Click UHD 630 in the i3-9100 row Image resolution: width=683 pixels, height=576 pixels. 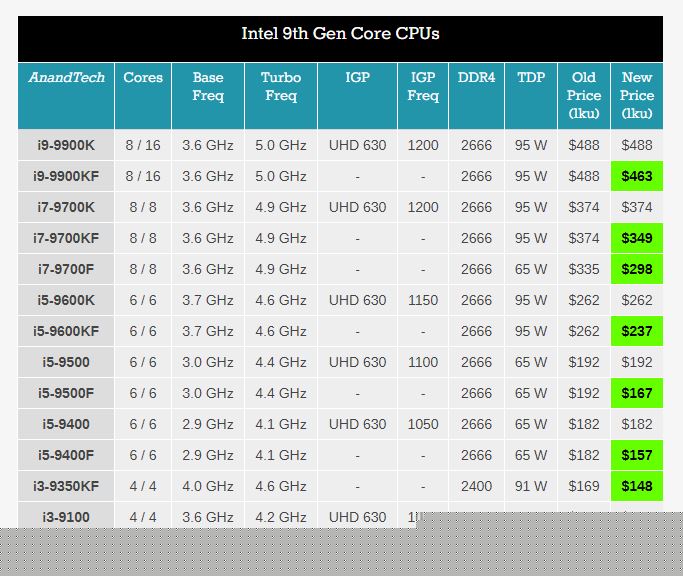tap(357, 517)
